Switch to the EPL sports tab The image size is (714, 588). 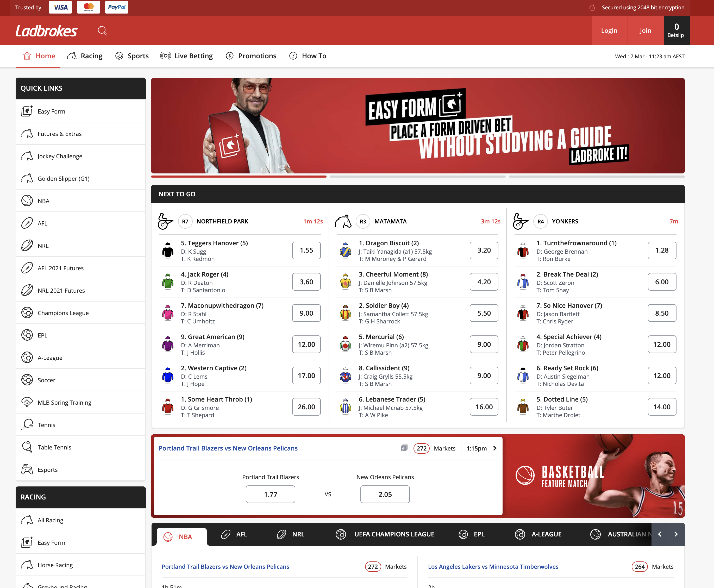click(x=472, y=534)
